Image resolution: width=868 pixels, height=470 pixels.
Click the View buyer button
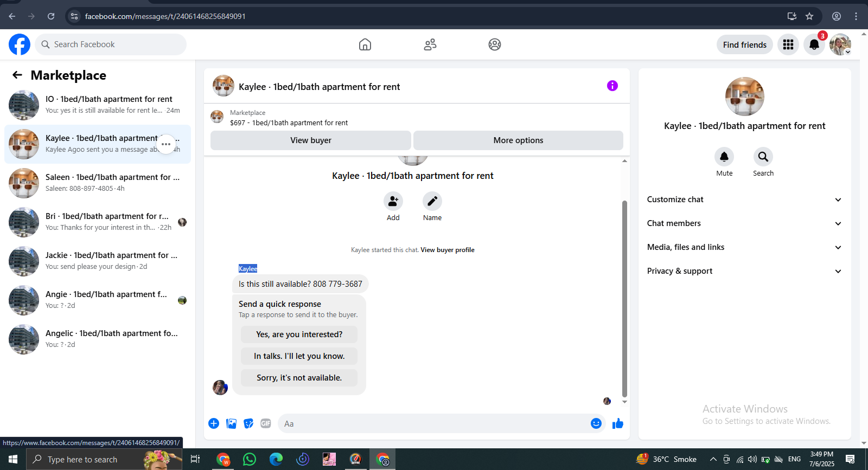311,140
